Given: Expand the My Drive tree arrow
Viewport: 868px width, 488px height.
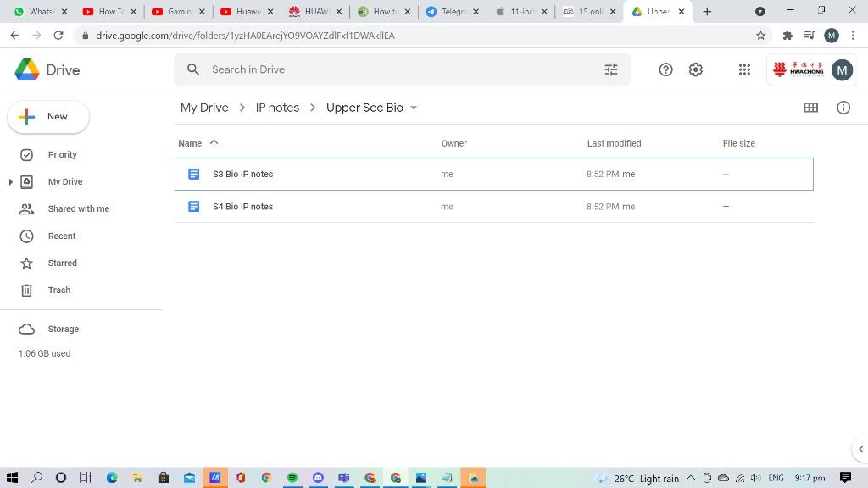Looking at the screenshot, I should point(10,182).
